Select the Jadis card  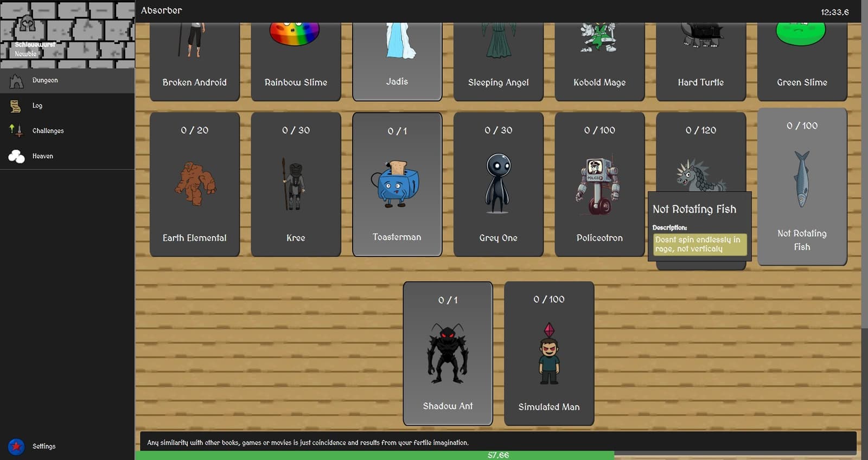pyautogui.click(x=397, y=62)
